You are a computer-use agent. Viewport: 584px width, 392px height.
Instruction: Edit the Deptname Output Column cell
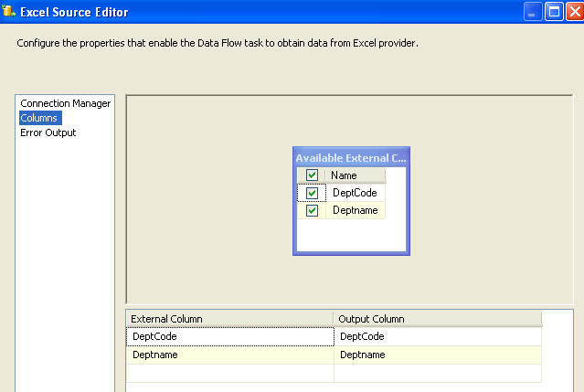pos(438,355)
